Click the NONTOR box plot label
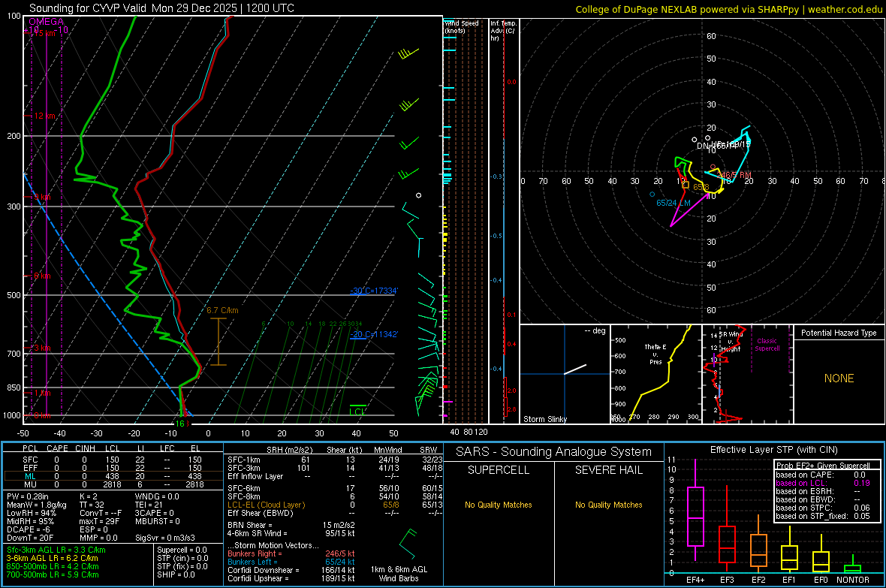This screenshot has height=588, width=886. coord(853,580)
